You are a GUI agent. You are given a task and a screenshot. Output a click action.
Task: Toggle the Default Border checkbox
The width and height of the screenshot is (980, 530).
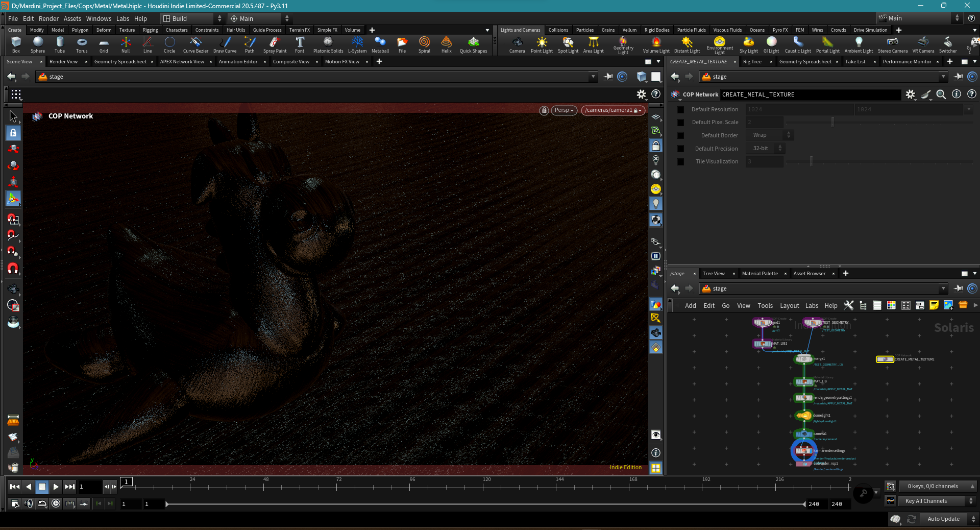click(680, 135)
